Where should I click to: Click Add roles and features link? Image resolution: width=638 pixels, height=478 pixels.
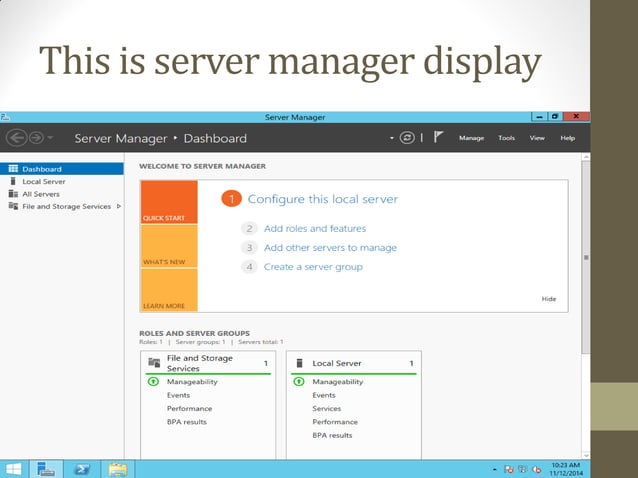[x=315, y=228]
